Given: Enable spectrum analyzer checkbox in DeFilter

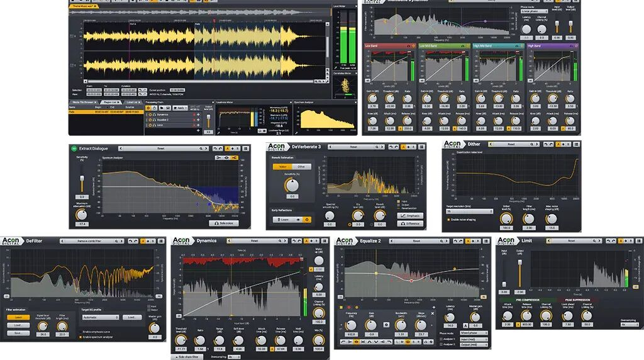Looking at the screenshot, I should [x=80, y=338].
